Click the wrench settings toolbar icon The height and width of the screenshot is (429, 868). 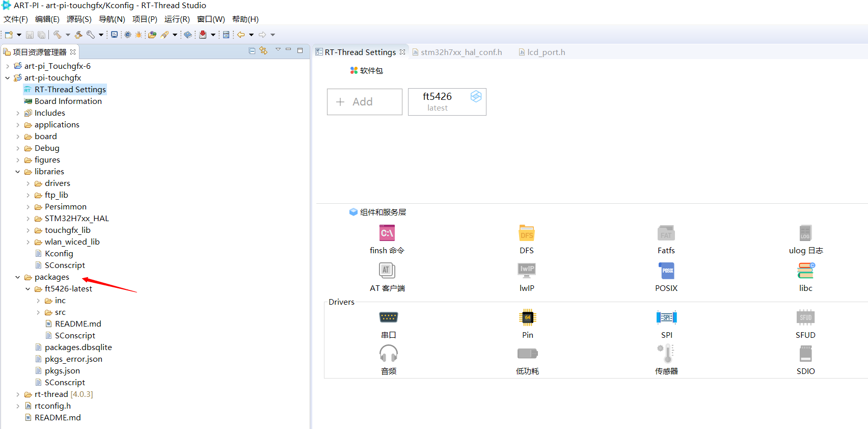coord(91,35)
